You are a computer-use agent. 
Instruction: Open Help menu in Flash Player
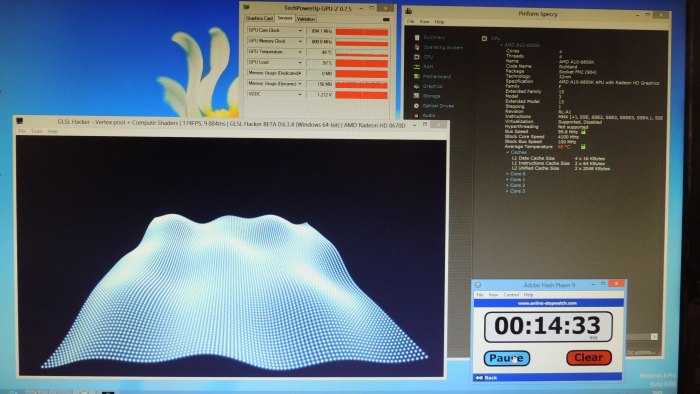click(529, 295)
